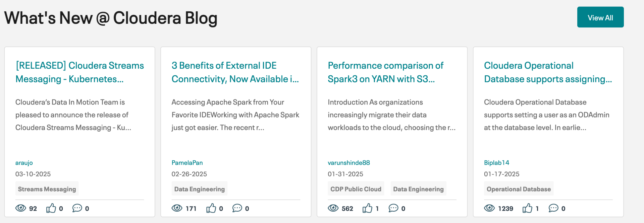This screenshot has height=223, width=644.
Task: Visit author araujo's profile
Action: pos(24,163)
